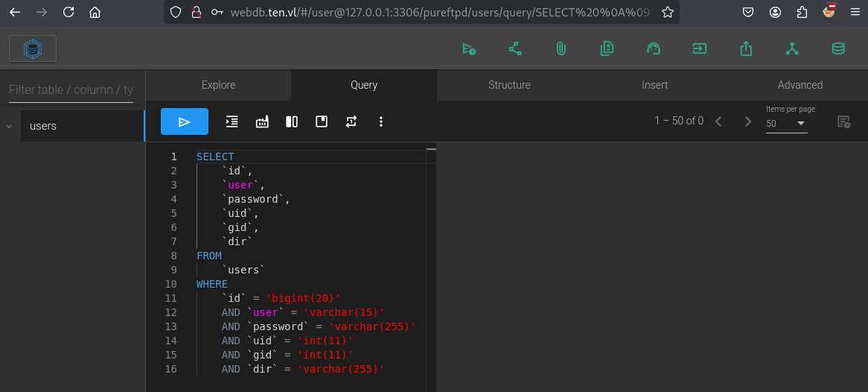Click the scheduled send clock icon
The height and width of the screenshot is (392, 868).
point(469,48)
